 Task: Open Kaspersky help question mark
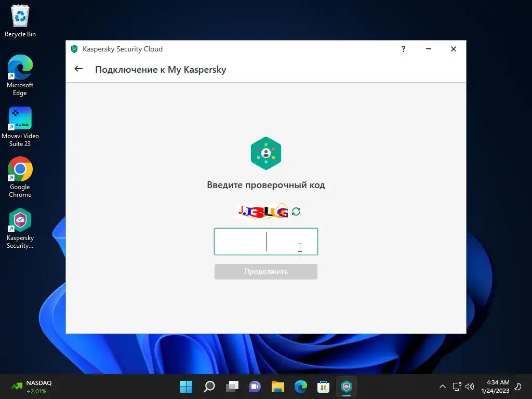click(x=403, y=49)
